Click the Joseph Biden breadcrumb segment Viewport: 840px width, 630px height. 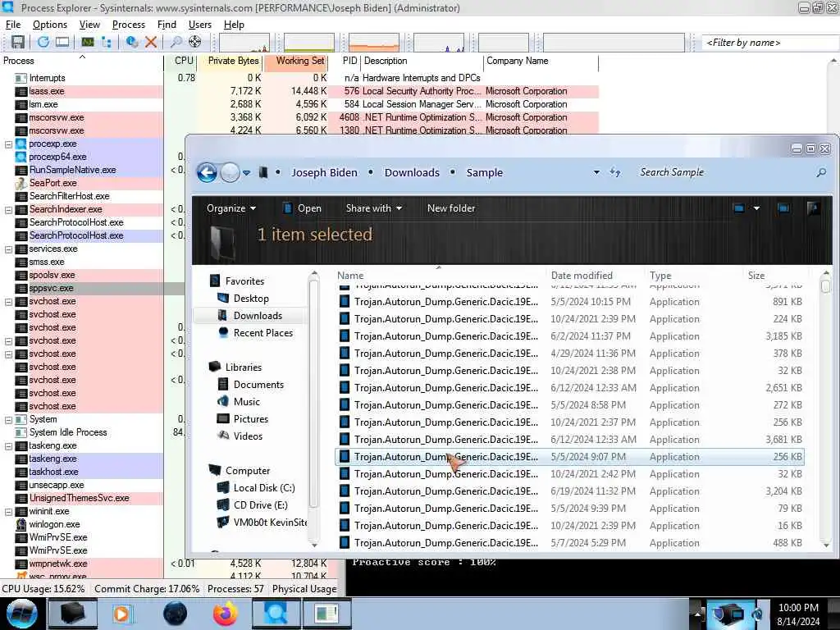pyautogui.click(x=324, y=172)
